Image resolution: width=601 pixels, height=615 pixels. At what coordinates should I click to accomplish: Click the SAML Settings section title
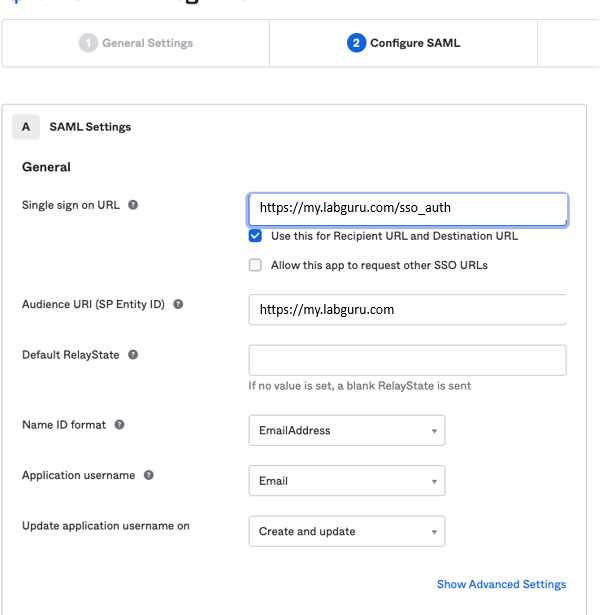tap(90, 127)
